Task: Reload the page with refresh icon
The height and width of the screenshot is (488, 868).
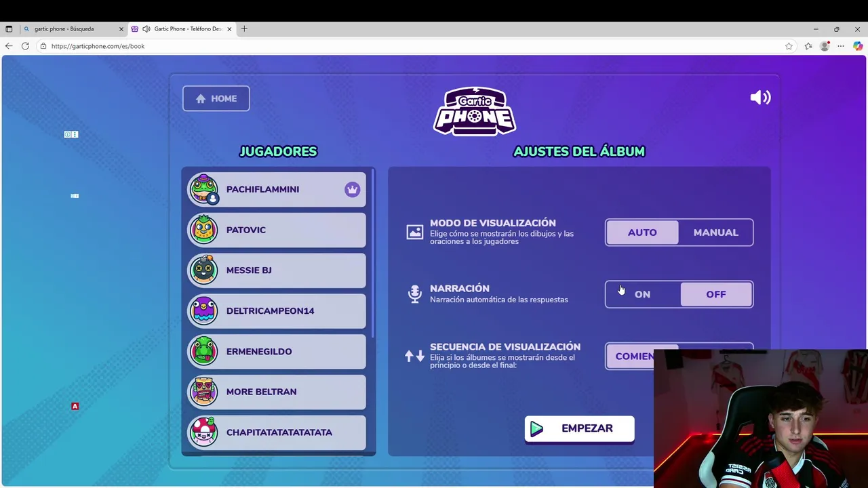Action: click(25, 46)
